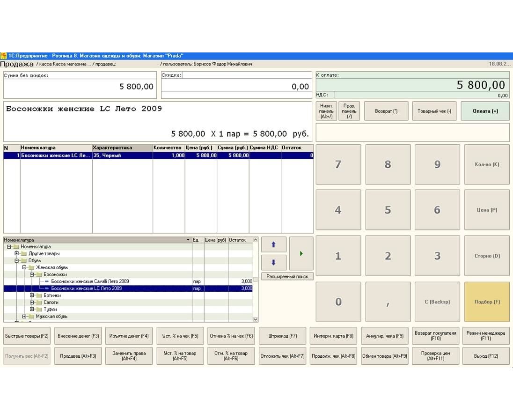
Task: Expand the Другие товары tree node
Action: (17, 253)
